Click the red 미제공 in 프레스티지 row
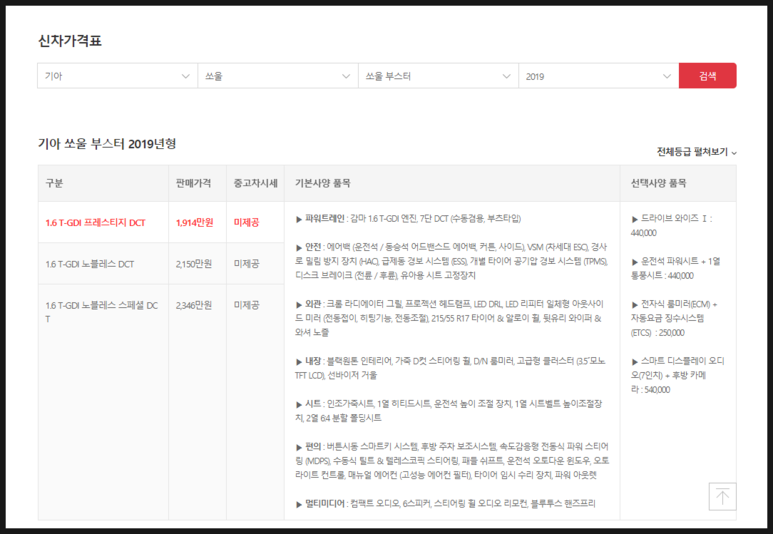Image resolution: width=773 pixels, height=534 pixels. (x=246, y=222)
